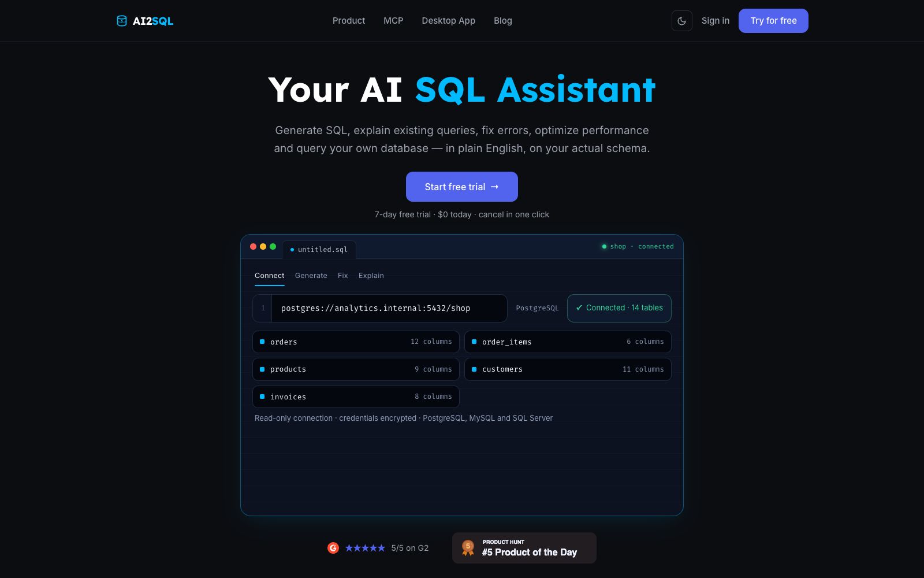
Task: Select the customers table row
Action: click(x=568, y=369)
